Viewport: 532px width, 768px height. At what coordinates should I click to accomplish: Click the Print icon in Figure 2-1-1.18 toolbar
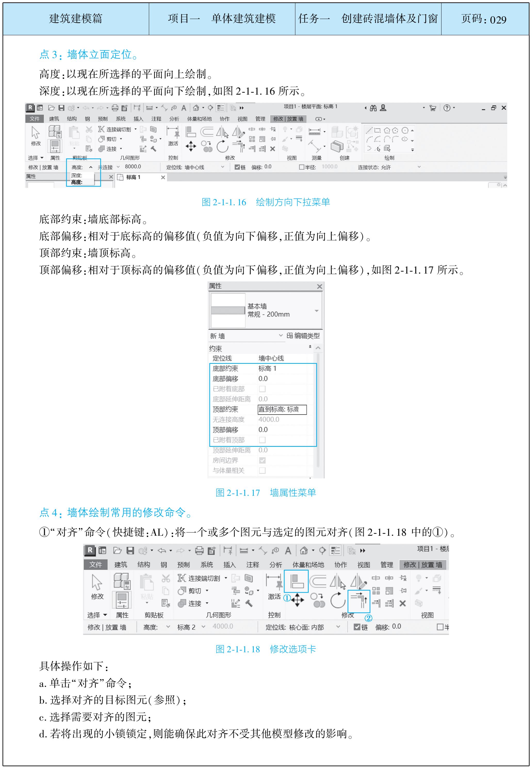pos(199,551)
